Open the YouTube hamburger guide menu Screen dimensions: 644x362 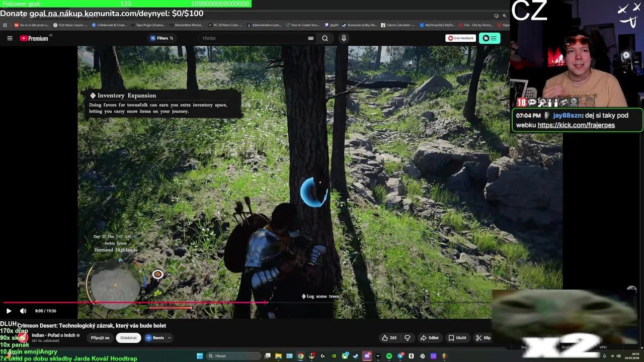[10, 38]
